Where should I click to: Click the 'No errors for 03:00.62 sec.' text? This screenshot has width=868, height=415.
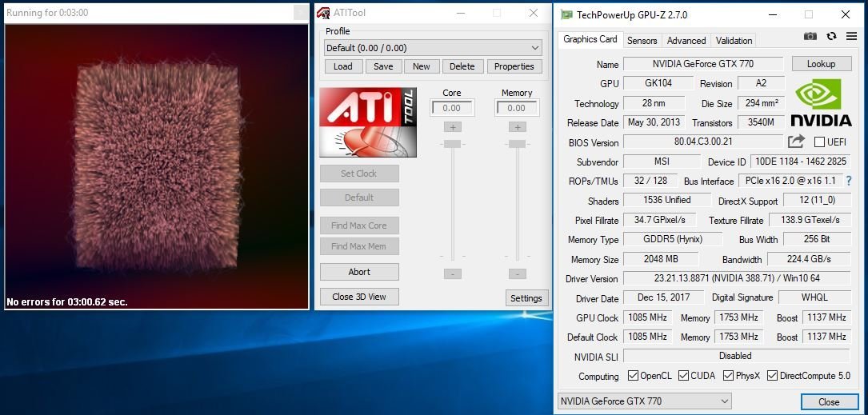click(67, 302)
